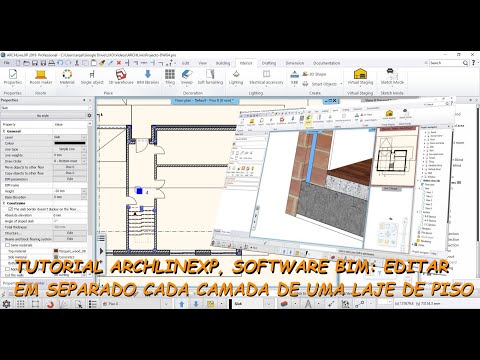Screen dimensions: 480x360
Task: Click the grid dots icon in bottom bar
Action: [x=21, y=304]
